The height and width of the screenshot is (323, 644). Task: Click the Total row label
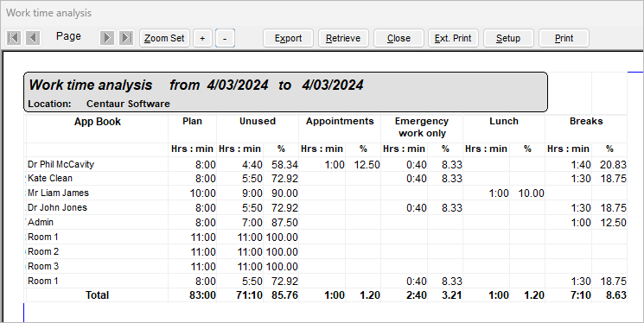pos(97,295)
